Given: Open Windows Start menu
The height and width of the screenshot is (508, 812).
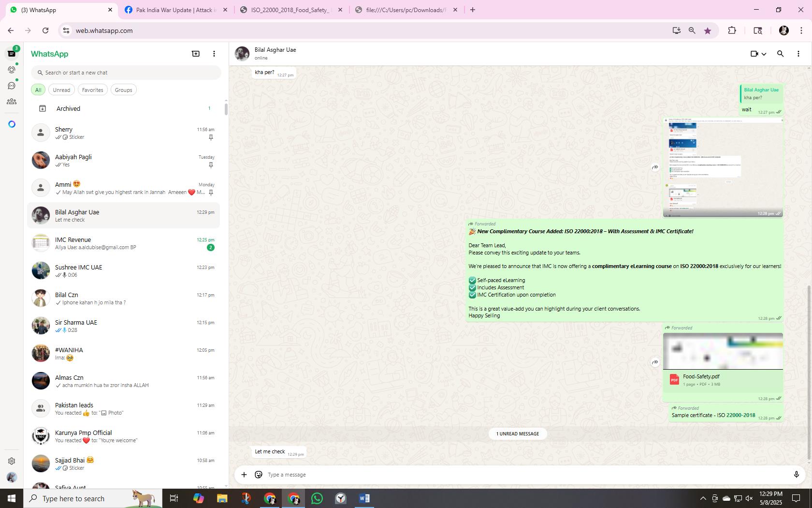Looking at the screenshot, I should (x=12, y=498).
